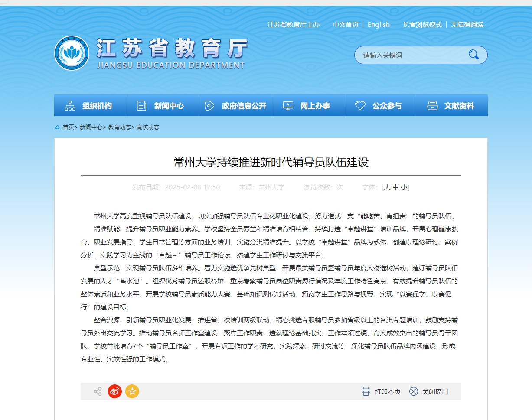
Task: Click the yellow star Qzone share icon
Action: coord(132,391)
